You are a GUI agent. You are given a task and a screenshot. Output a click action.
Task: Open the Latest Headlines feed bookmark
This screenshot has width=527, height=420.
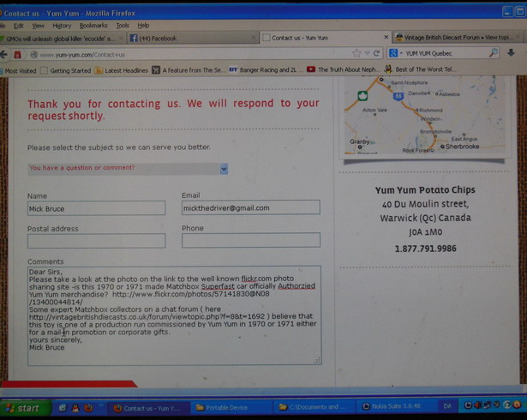(122, 70)
